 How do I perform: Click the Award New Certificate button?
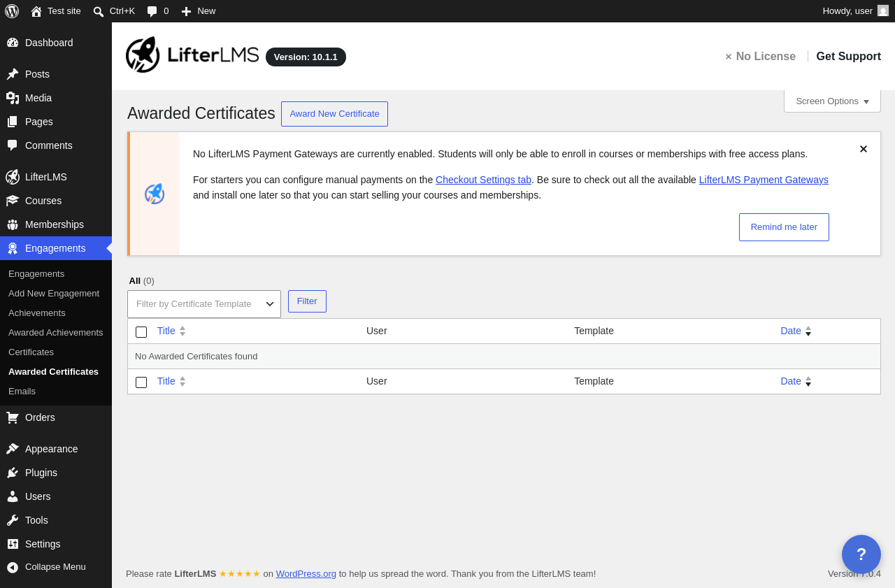tap(334, 114)
